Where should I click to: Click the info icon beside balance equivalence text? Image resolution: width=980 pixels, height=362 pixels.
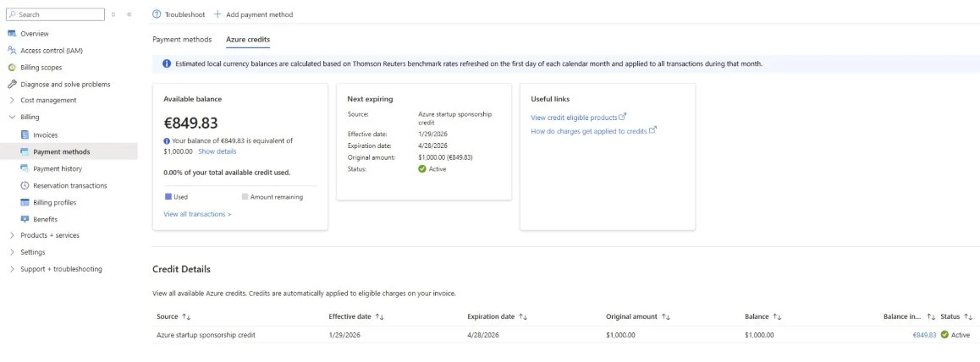167,141
